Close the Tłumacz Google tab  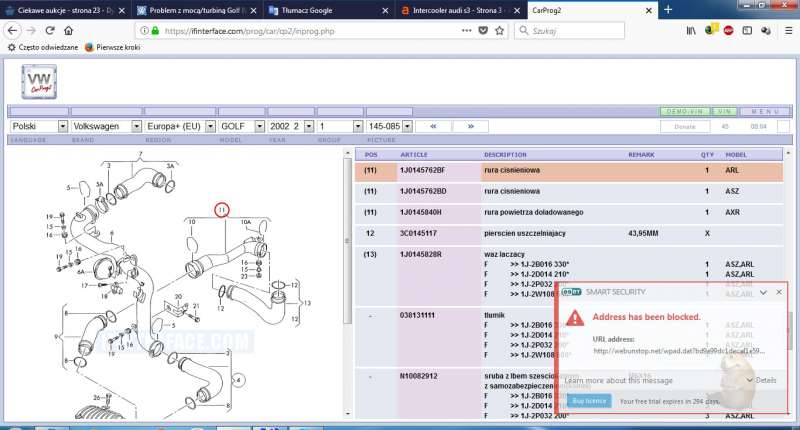coord(385,10)
